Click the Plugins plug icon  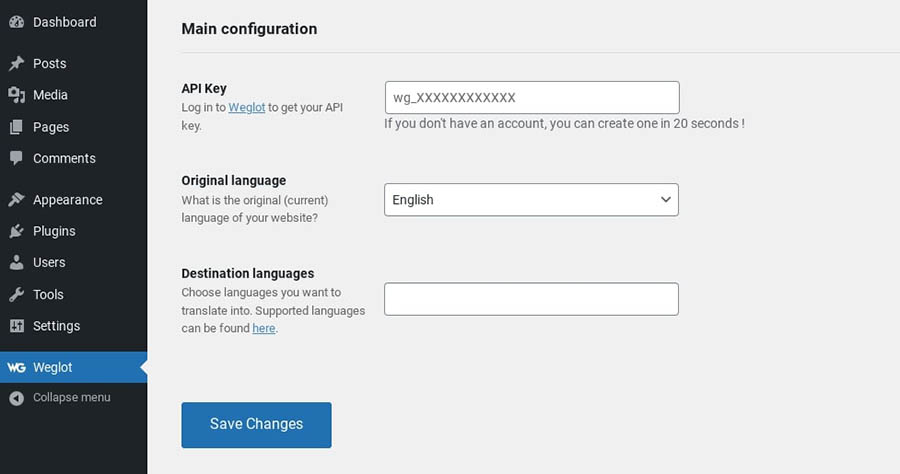16,231
